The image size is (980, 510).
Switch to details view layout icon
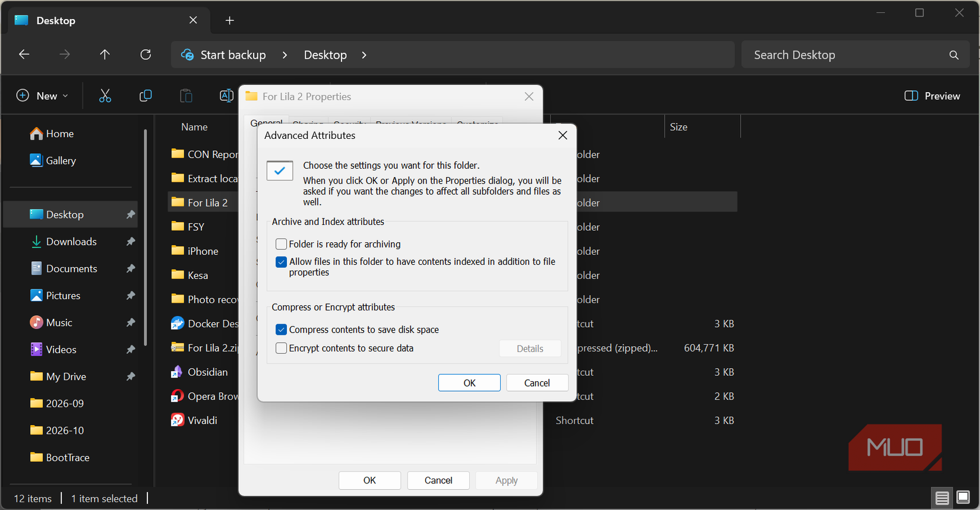click(942, 498)
